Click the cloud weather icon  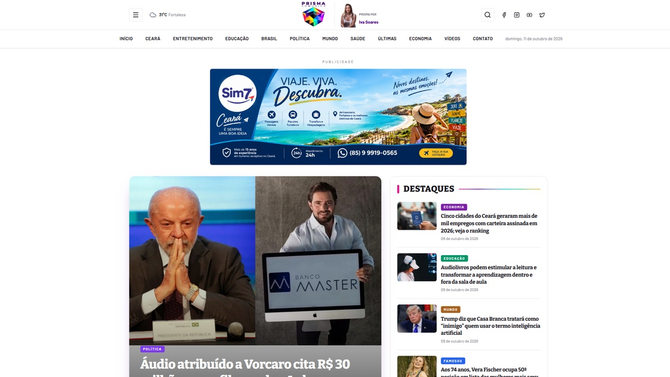tap(153, 15)
